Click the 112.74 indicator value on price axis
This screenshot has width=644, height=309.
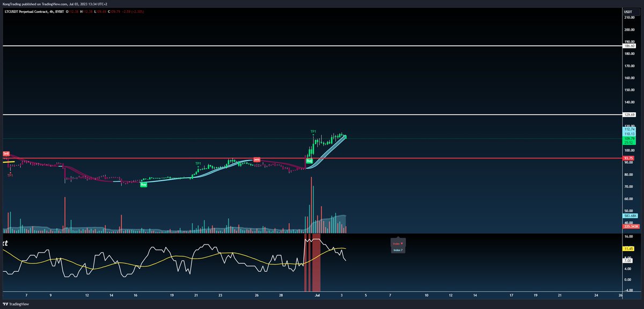pos(629,130)
